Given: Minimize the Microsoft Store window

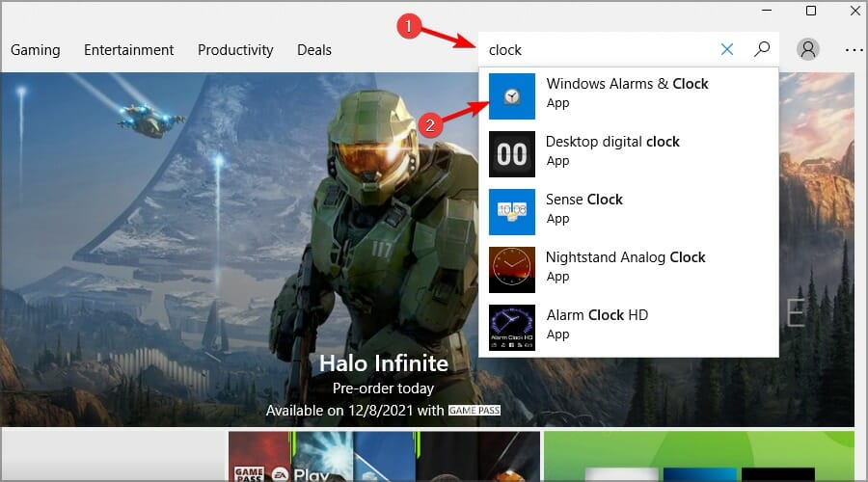Looking at the screenshot, I should click(767, 10).
